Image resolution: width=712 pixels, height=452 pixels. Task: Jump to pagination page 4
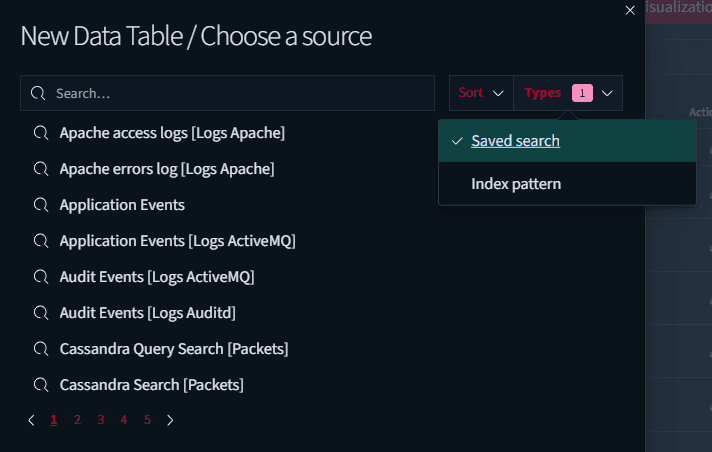click(124, 420)
